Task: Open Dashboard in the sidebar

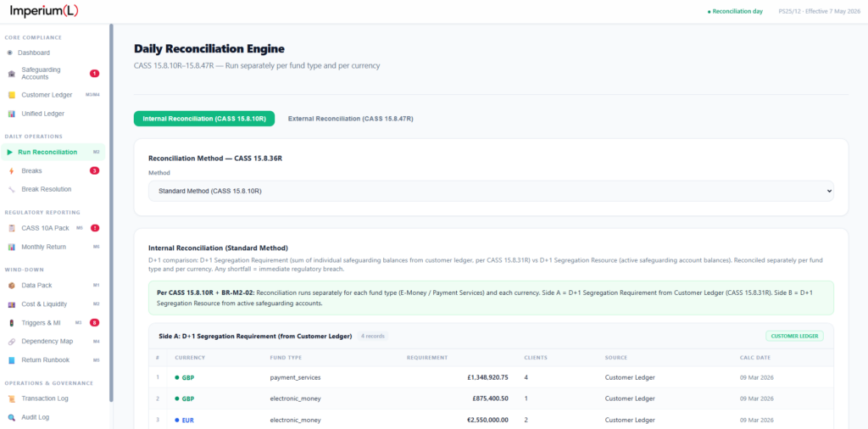Action: coord(33,53)
